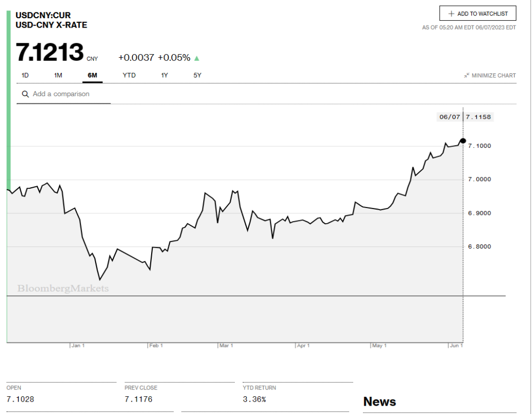Open the 5Y chart range
This screenshot has width=532, height=414.
click(x=197, y=75)
